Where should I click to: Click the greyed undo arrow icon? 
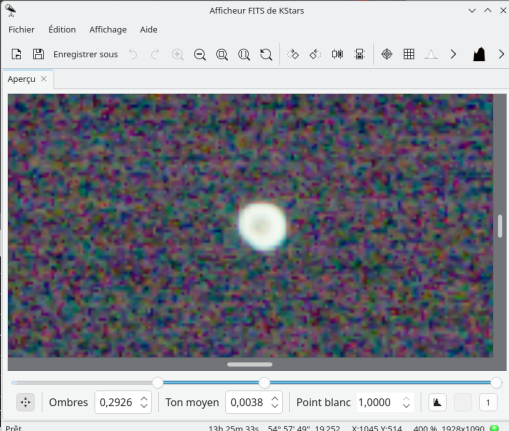133,54
